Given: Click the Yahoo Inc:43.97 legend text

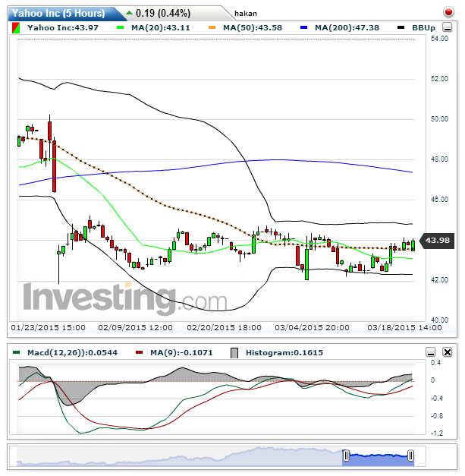Looking at the screenshot, I should [x=63, y=28].
